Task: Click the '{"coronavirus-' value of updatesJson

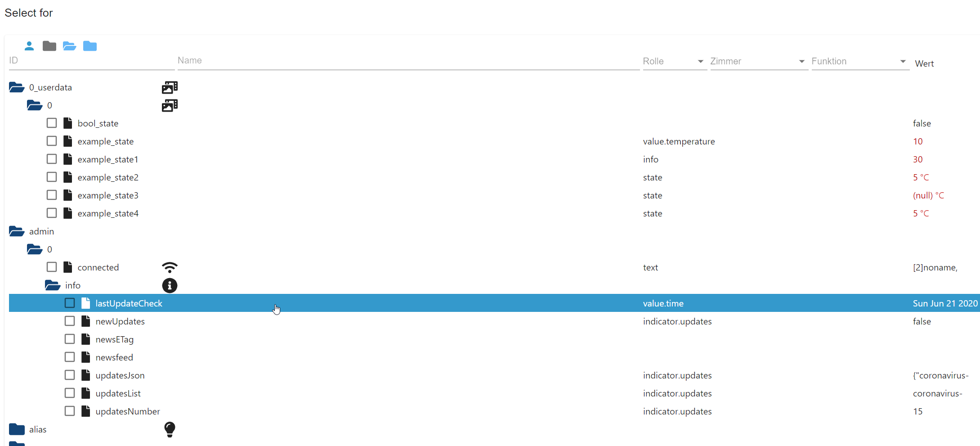Action: pos(940,375)
